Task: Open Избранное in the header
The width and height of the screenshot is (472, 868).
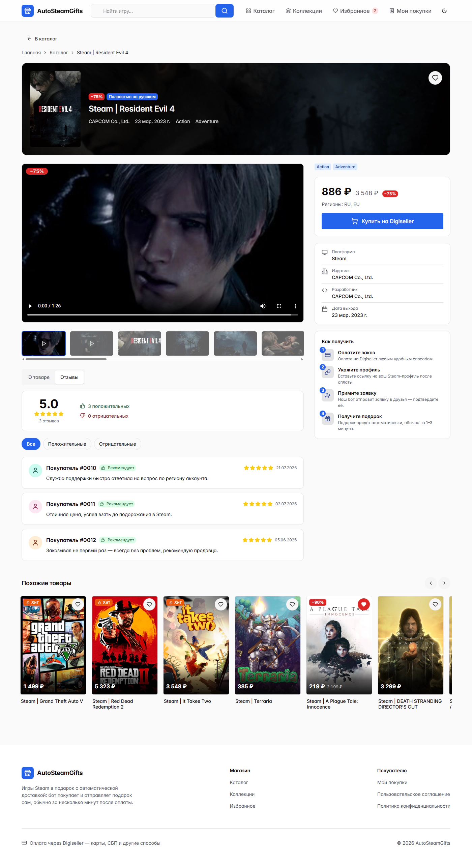Action: click(x=355, y=11)
